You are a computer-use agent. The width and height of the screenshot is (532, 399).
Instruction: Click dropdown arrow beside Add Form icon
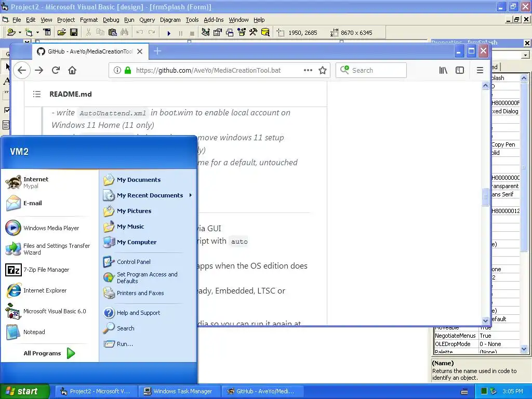[37, 33]
